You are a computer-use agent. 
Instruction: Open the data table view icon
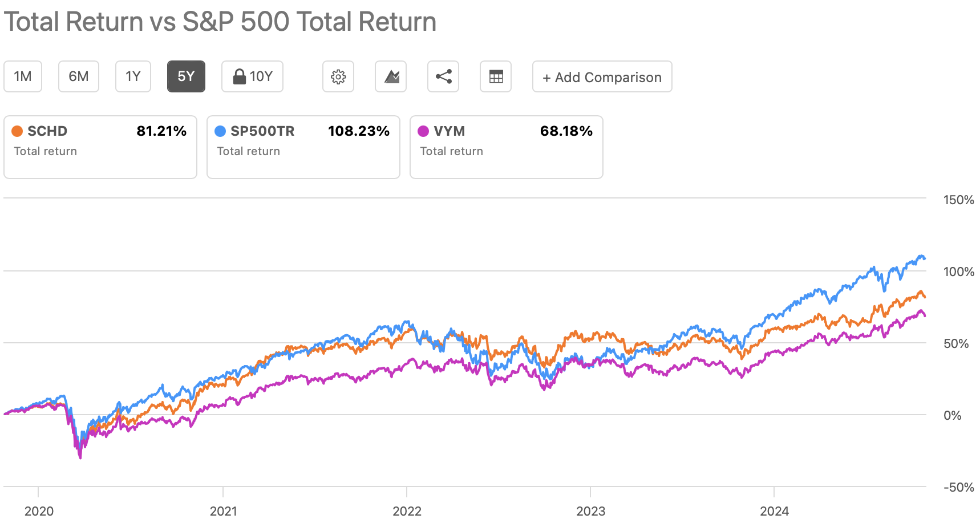point(496,76)
